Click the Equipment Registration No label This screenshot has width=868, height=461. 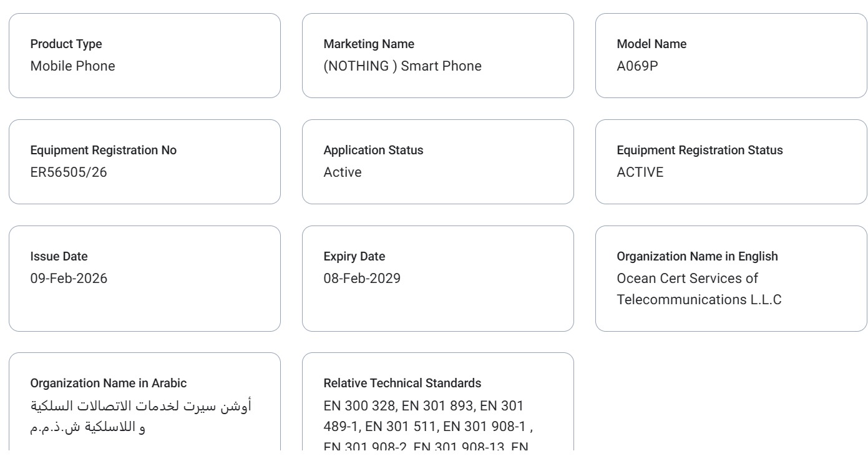coord(104,151)
